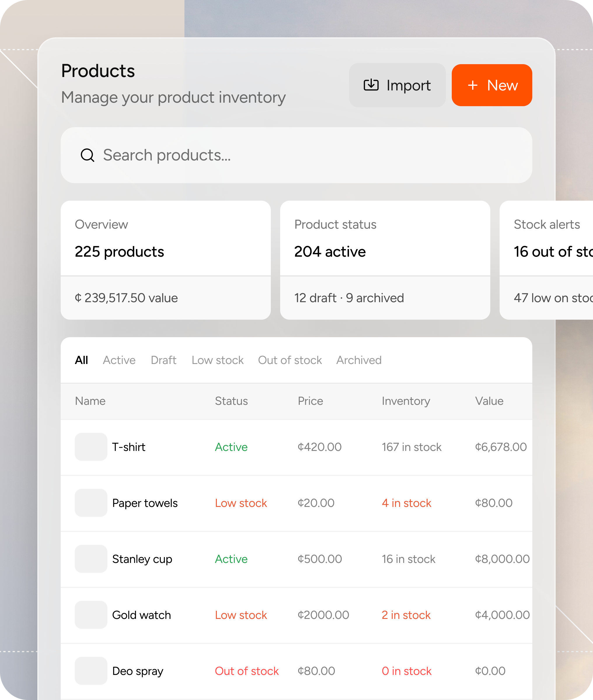Select the Low stock filter tab
593x700 pixels.
click(217, 360)
